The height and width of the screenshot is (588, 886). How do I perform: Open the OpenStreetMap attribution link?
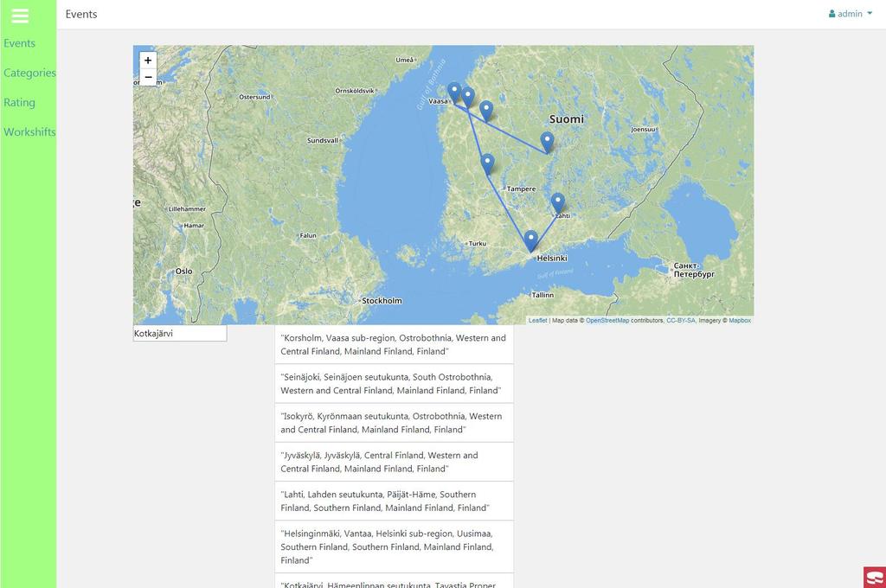[x=607, y=320]
